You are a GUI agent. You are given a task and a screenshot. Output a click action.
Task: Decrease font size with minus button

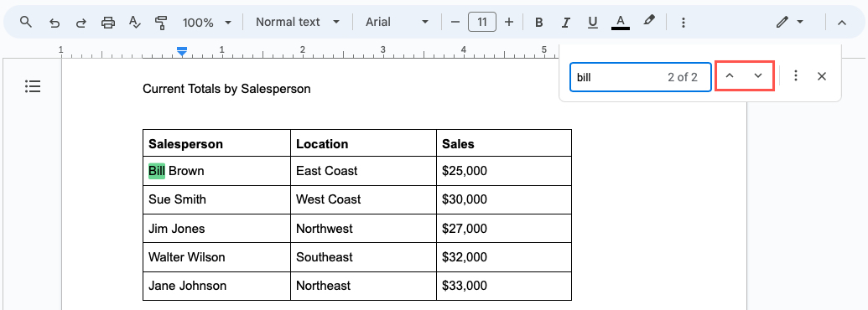(455, 22)
